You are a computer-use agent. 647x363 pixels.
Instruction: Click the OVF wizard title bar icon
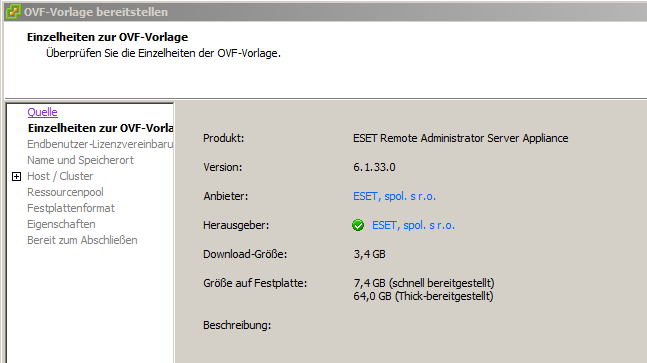pyautogui.click(x=13, y=12)
